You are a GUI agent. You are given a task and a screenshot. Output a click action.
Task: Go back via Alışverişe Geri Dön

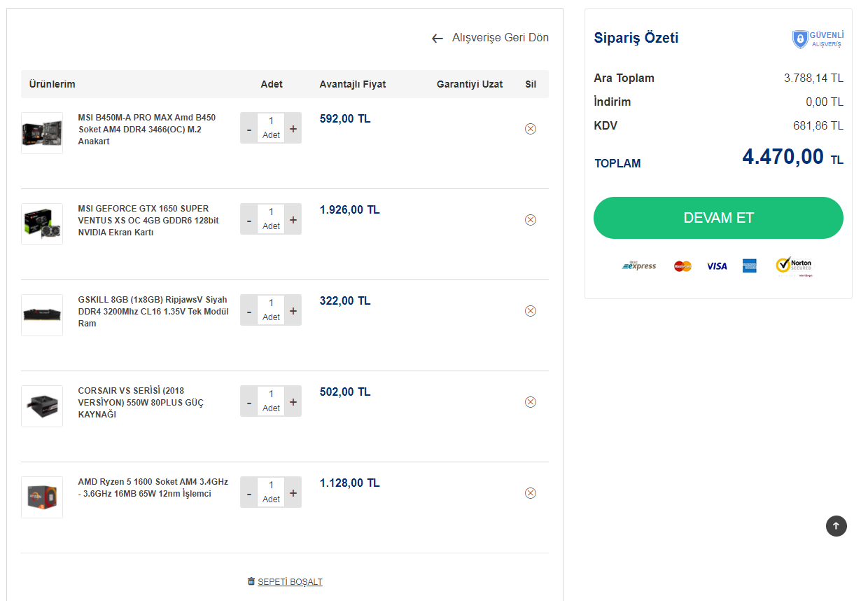[491, 38]
